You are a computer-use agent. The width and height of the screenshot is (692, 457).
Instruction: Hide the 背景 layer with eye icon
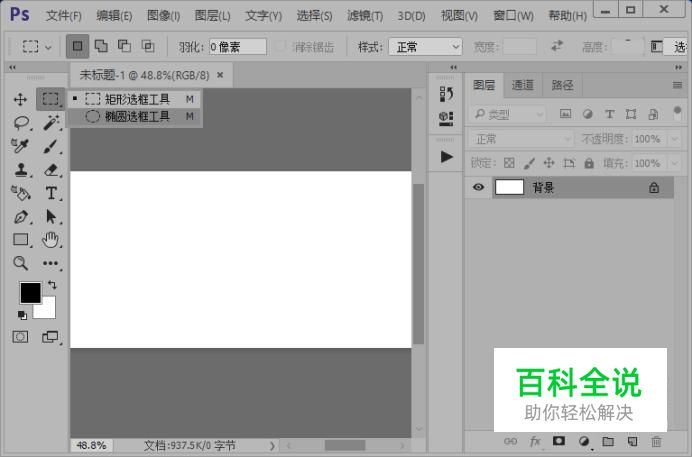[479, 187]
